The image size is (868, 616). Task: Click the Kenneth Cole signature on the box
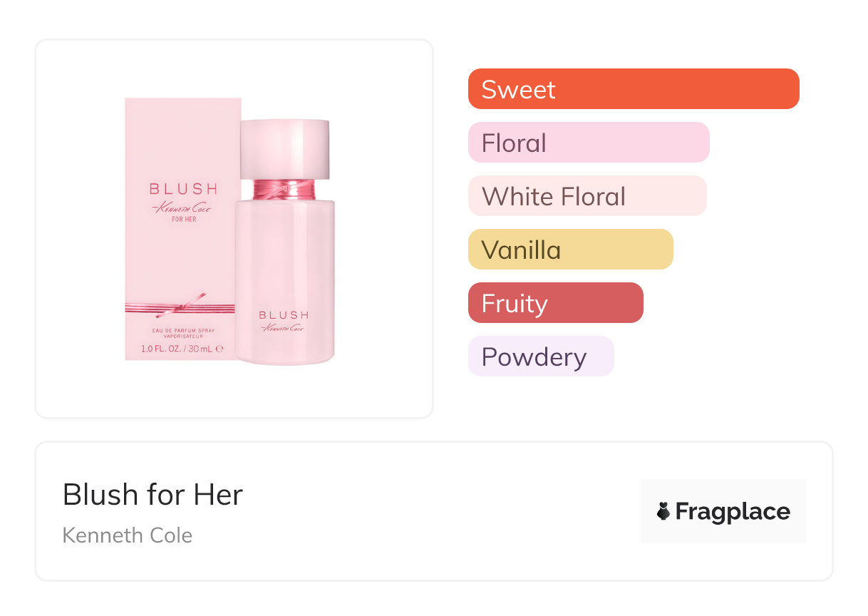click(182, 207)
